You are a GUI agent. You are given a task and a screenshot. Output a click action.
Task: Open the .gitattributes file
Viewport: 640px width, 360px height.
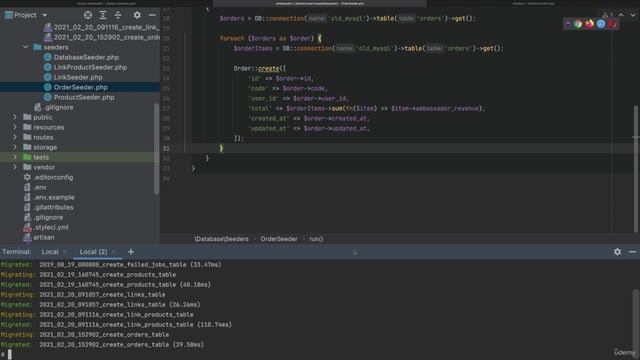[x=53, y=207]
